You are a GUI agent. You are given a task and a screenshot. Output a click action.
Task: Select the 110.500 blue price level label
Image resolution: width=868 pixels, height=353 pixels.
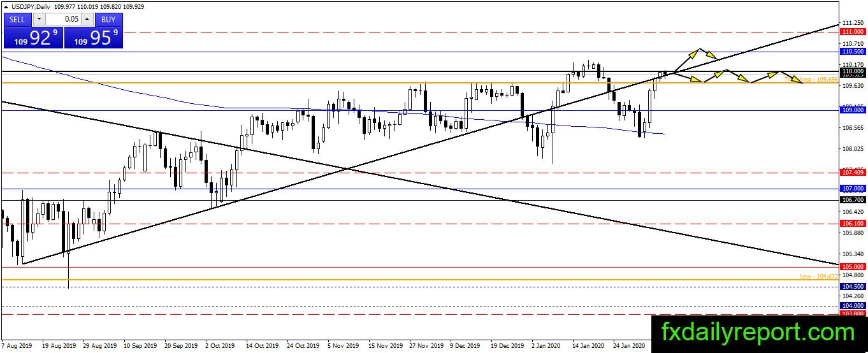pos(853,51)
